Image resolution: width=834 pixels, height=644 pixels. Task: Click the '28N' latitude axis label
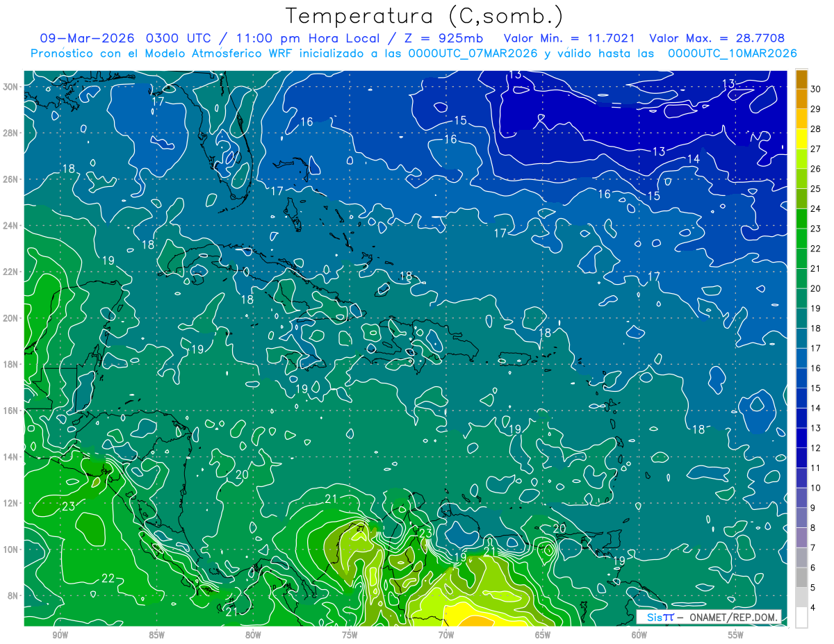pos(10,133)
